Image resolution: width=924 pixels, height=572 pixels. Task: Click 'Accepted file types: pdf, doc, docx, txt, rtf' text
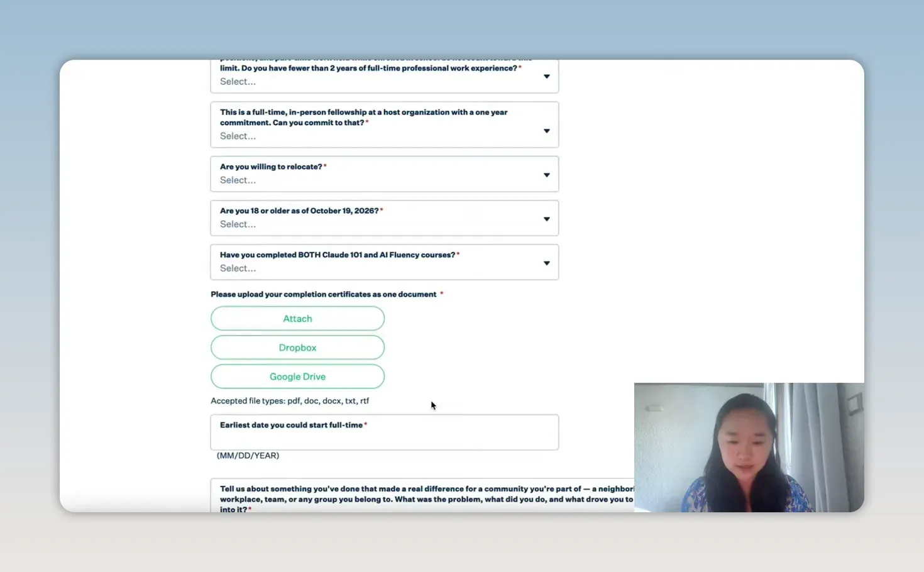tap(290, 401)
